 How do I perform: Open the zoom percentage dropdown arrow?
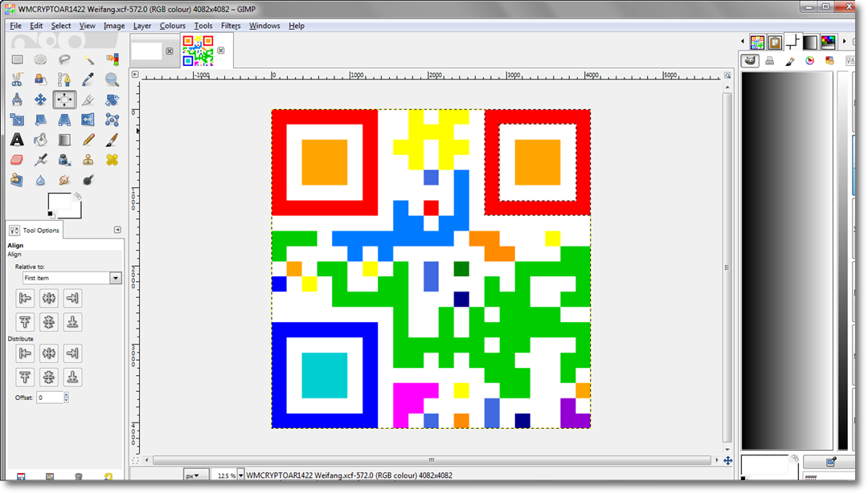coord(241,476)
